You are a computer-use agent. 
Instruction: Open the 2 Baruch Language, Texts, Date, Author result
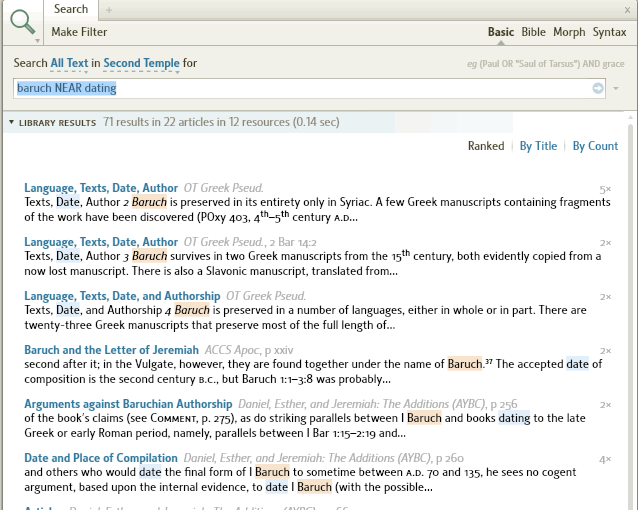(x=101, y=188)
